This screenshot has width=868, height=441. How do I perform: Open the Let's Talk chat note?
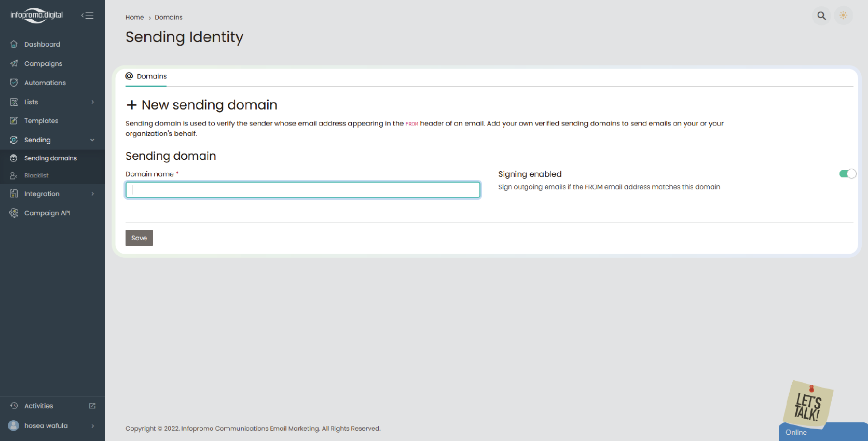[808, 404]
